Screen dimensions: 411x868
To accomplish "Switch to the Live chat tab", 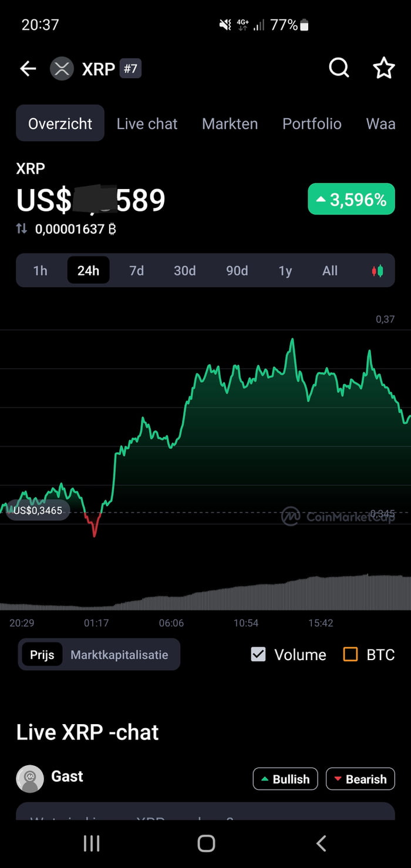I will pos(147,124).
